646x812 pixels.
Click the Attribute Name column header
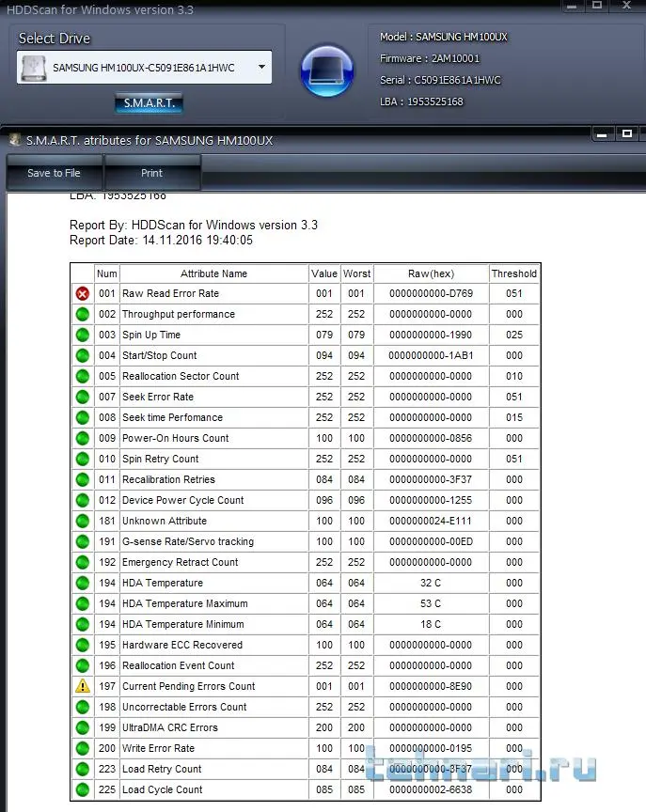(213, 273)
